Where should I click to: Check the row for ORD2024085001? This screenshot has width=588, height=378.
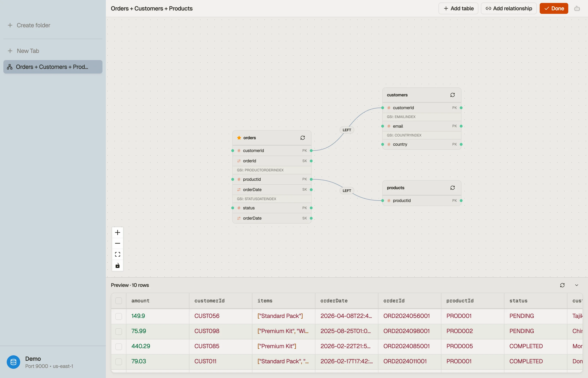(x=119, y=346)
